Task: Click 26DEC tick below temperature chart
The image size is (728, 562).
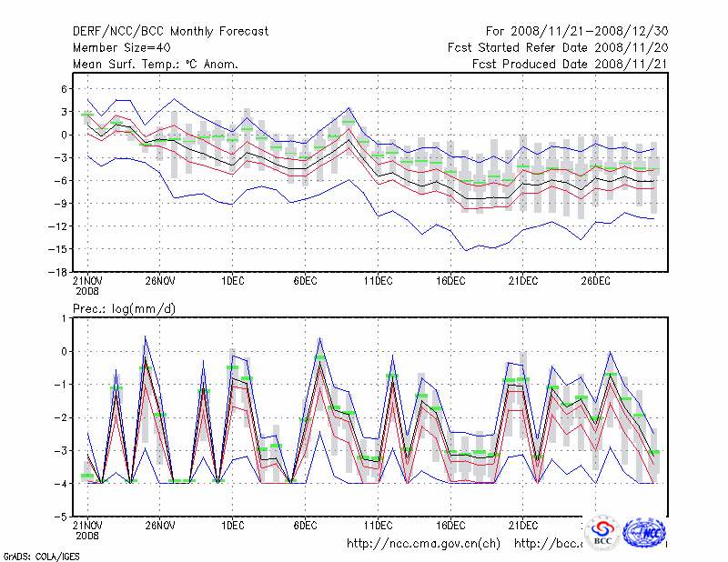Action: (x=596, y=281)
